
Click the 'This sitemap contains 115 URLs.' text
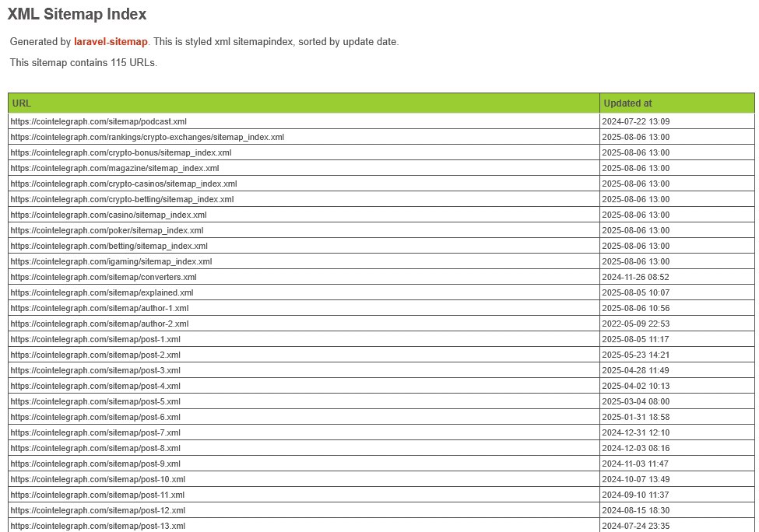click(83, 62)
